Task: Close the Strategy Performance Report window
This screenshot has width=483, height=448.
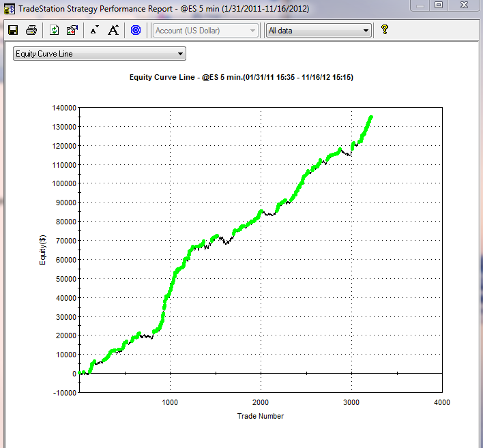Action: (x=465, y=5)
